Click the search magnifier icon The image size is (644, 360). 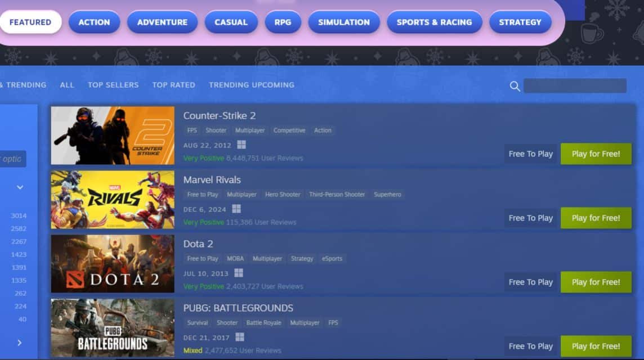(x=515, y=86)
